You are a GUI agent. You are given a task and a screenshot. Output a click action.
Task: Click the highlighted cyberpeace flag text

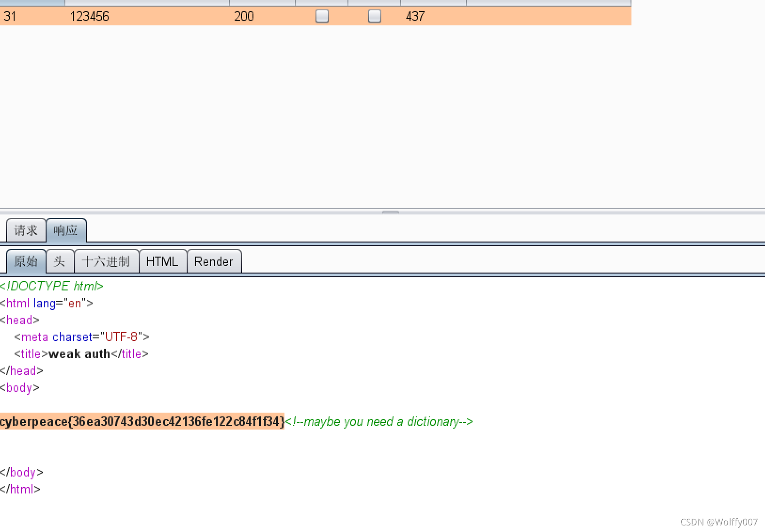click(142, 422)
